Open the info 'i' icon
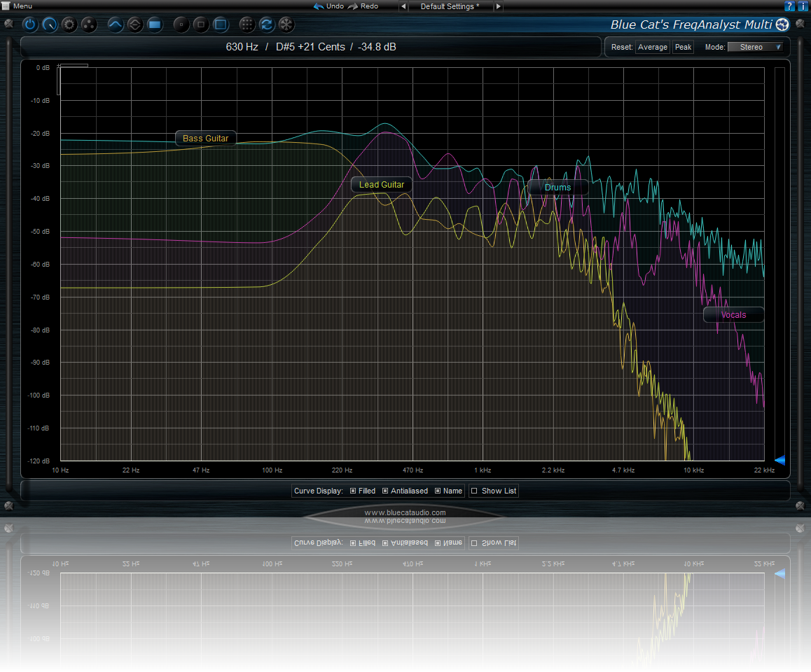The image size is (811, 672). pyautogui.click(x=803, y=6)
